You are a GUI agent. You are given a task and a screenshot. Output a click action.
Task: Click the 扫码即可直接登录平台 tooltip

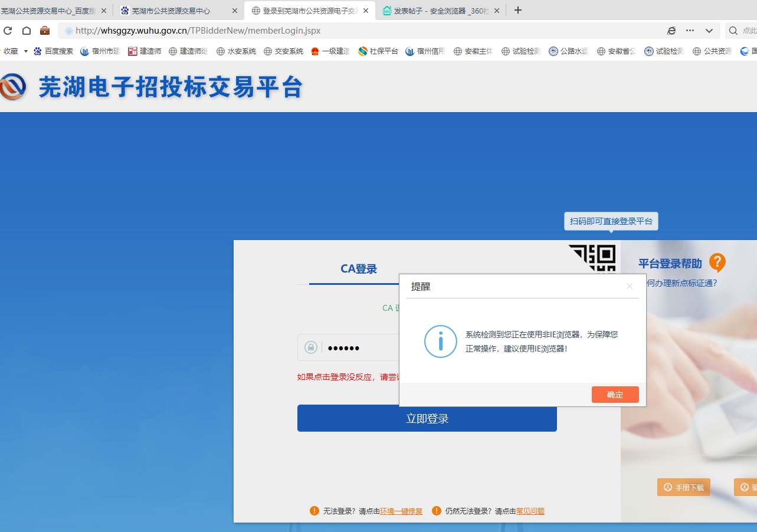point(611,221)
